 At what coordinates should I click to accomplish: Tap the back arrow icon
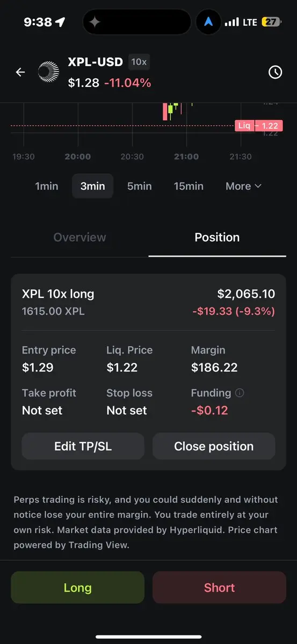pos(20,72)
